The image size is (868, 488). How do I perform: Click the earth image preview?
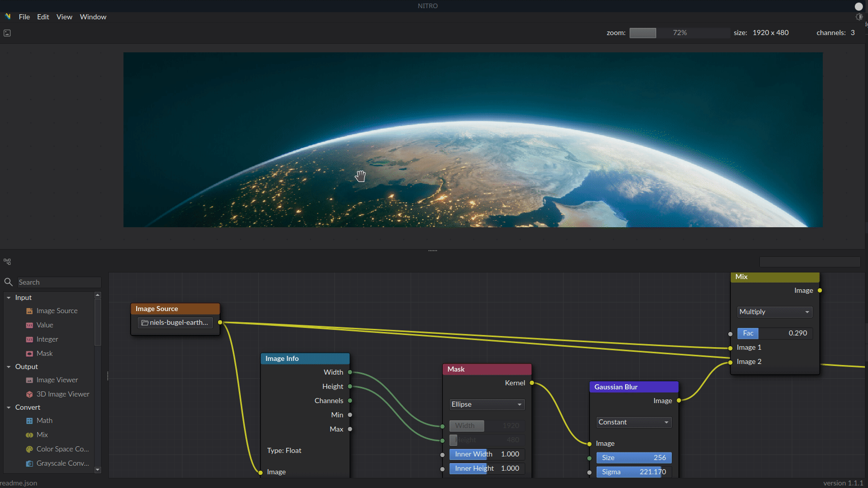[x=473, y=140]
